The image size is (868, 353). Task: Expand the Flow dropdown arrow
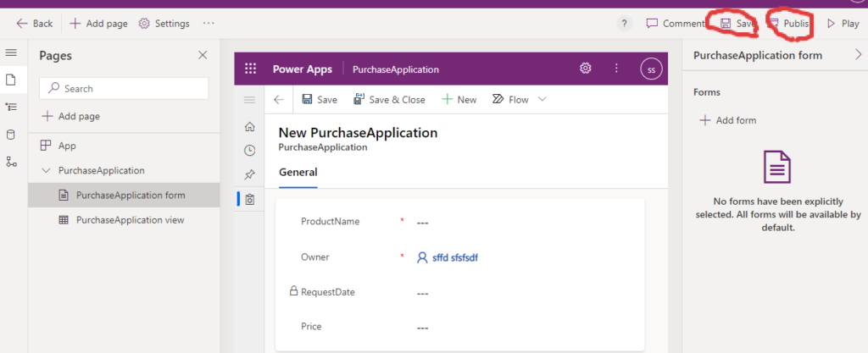(542, 99)
